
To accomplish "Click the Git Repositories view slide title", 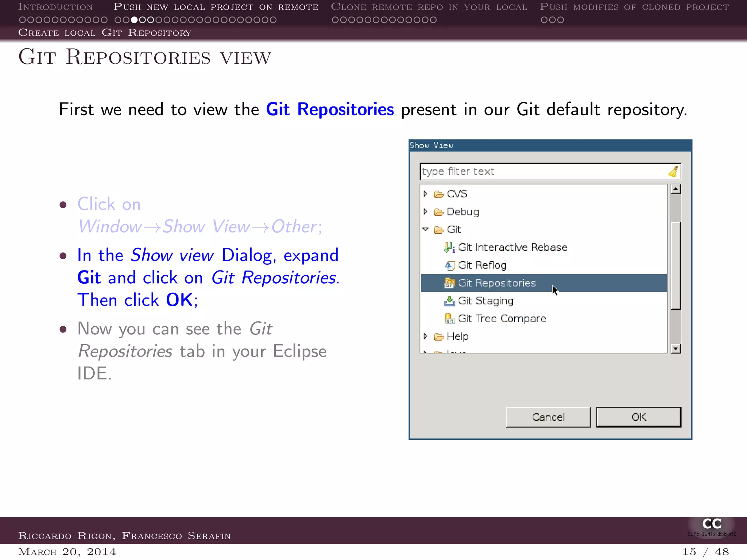I will (x=145, y=58).
